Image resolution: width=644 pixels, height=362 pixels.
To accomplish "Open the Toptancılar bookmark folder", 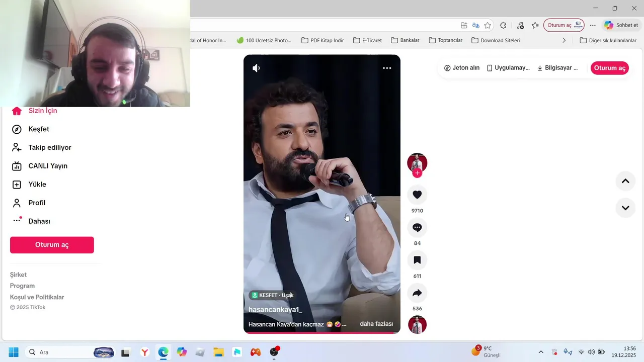I will pyautogui.click(x=445, y=40).
